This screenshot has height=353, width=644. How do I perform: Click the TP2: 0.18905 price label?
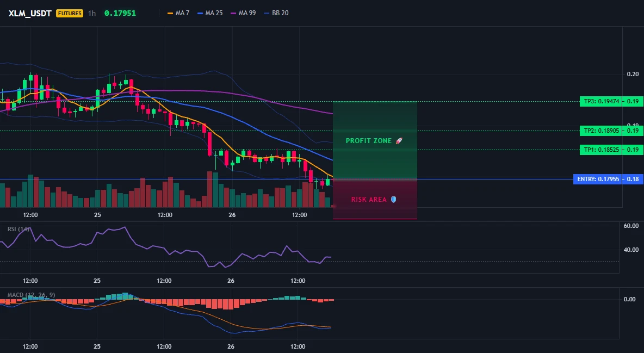600,131
